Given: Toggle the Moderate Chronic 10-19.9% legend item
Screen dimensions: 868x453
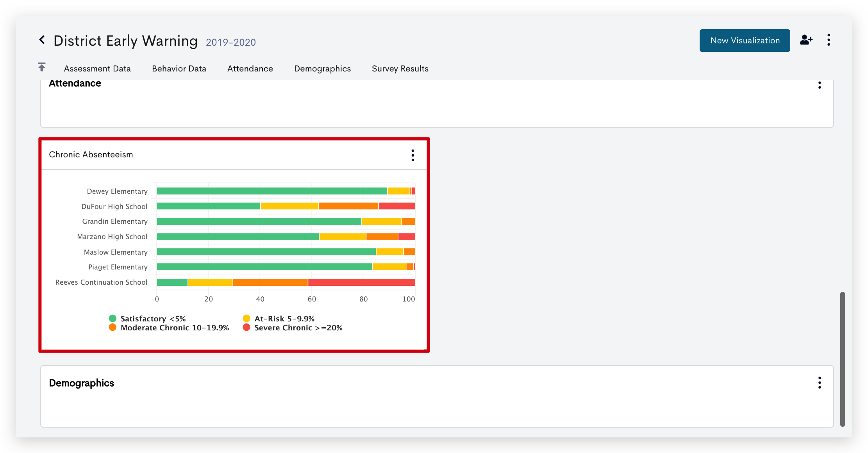Looking at the screenshot, I should [x=169, y=328].
